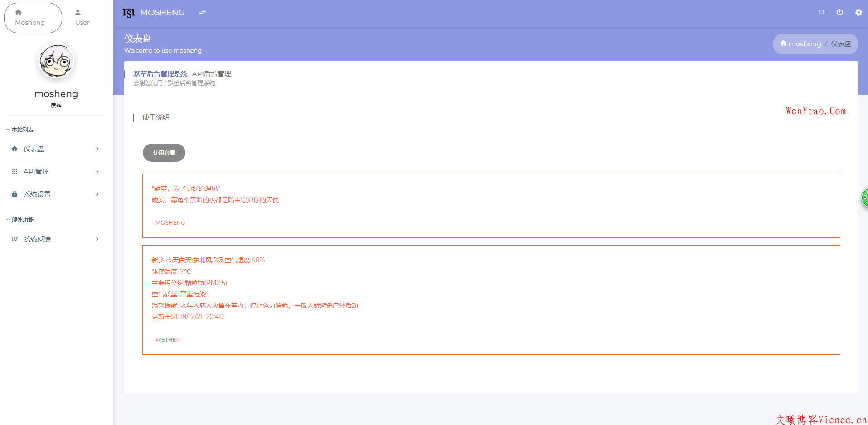Click the 仪表盘 breadcrumb item
The image size is (868, 425).
click(x=841, y=44)
